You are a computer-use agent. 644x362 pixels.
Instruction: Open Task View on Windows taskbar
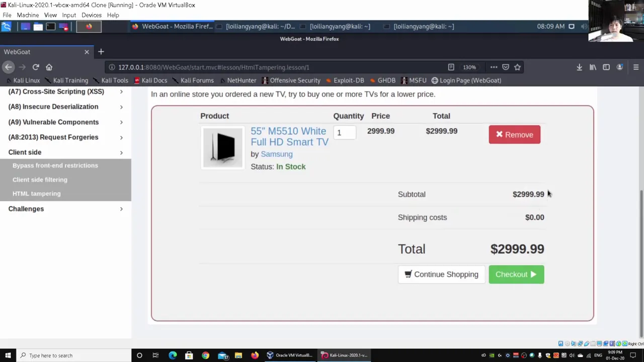pyautogui.click(x=155, y=355)
